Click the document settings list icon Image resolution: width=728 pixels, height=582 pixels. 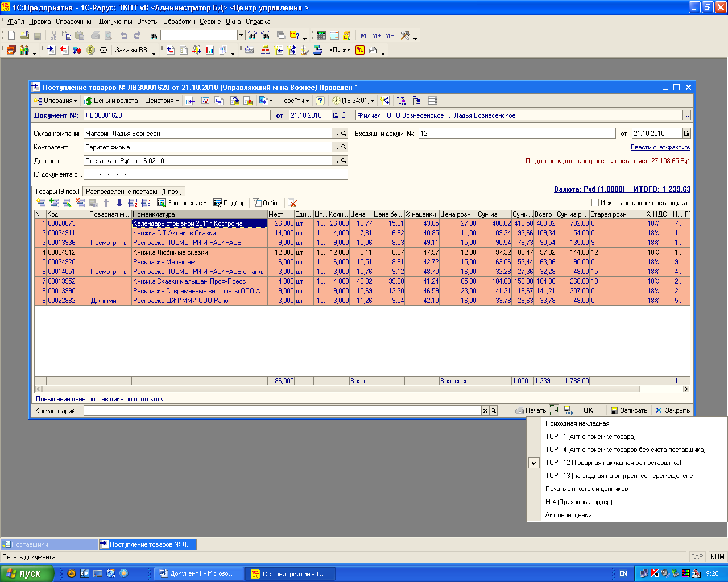(433, 101)
